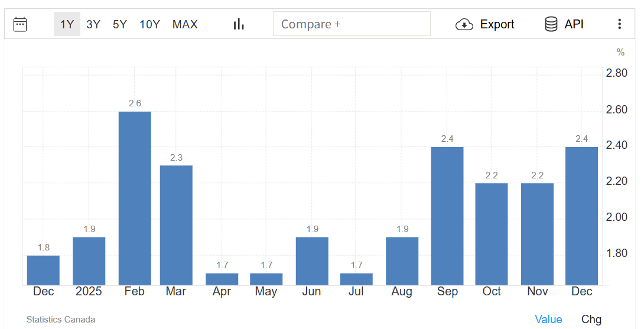Change chart type via bar chart icon
The height and width of the screenshot is (329, 644).
(239, 24)
